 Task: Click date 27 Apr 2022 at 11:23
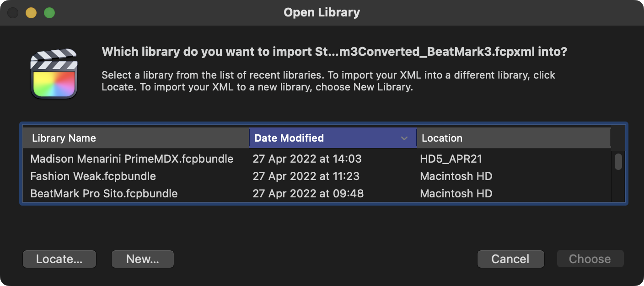point(306,176)
